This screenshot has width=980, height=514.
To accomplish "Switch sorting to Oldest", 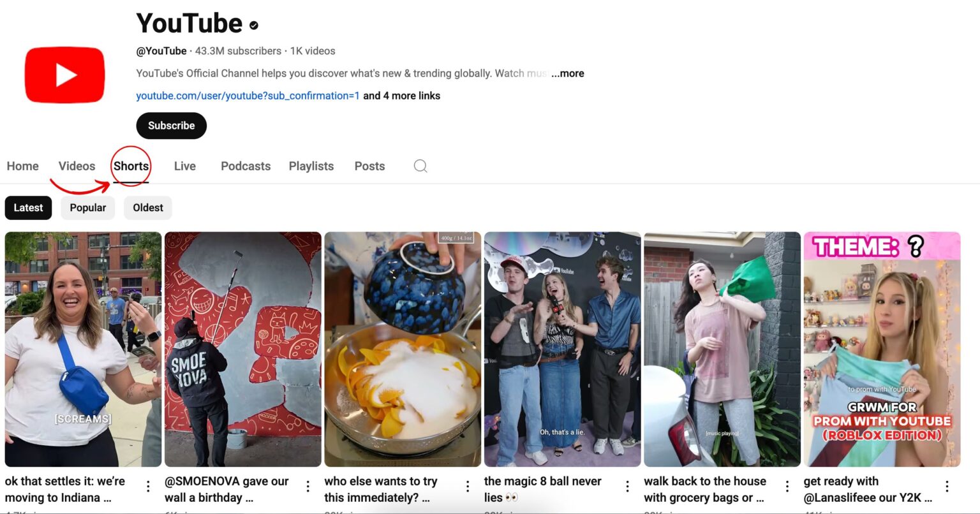I will 147,207.
